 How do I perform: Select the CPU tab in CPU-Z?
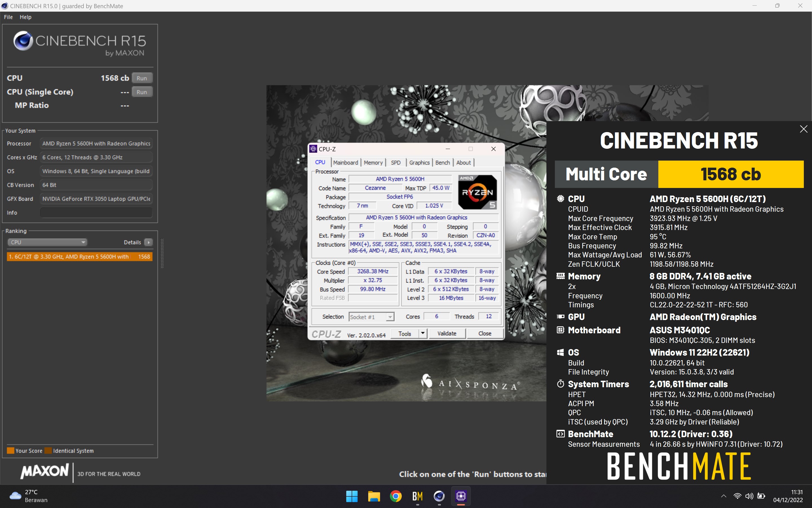click(320, 162)
